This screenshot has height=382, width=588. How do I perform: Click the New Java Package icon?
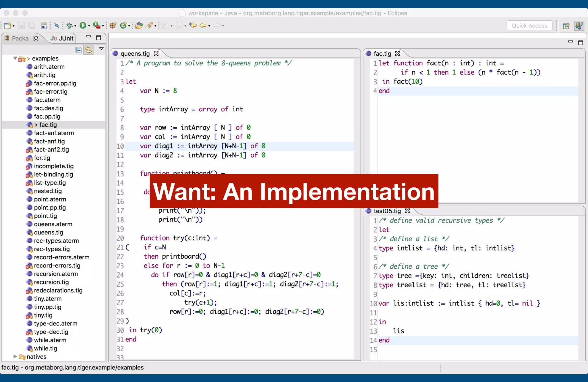(113, 26)
